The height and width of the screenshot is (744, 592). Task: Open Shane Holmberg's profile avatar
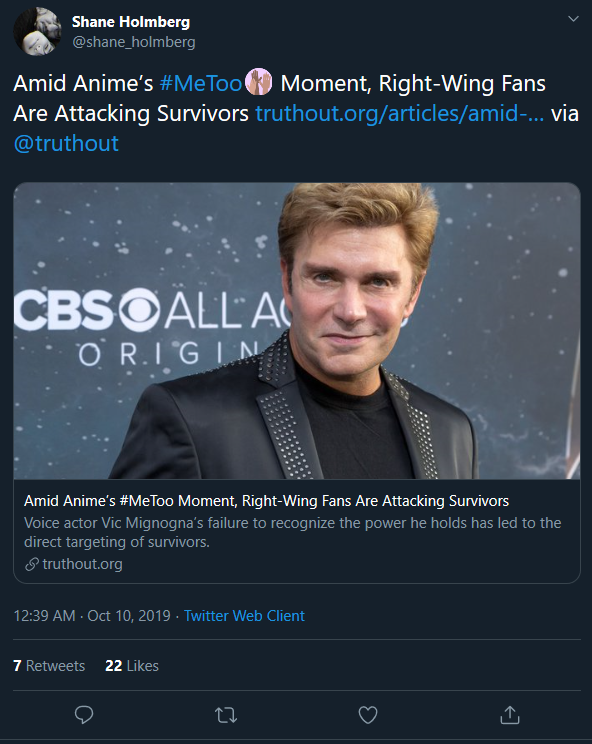(x=37, y=31)
